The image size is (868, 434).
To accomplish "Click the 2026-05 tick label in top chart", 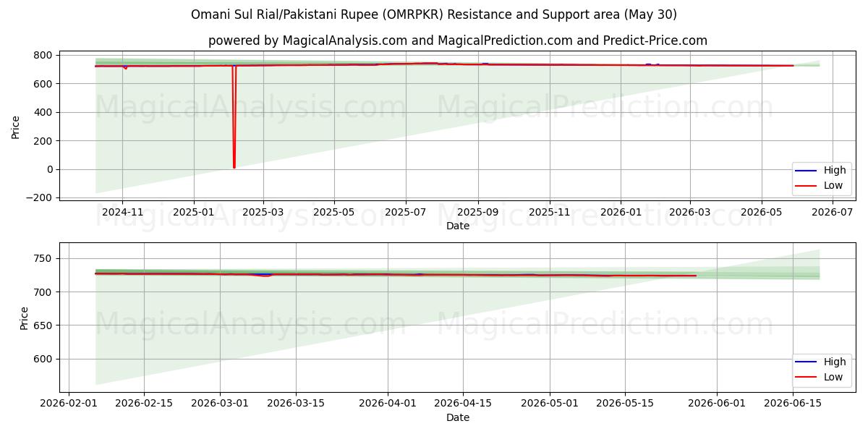I will (761, 212).
